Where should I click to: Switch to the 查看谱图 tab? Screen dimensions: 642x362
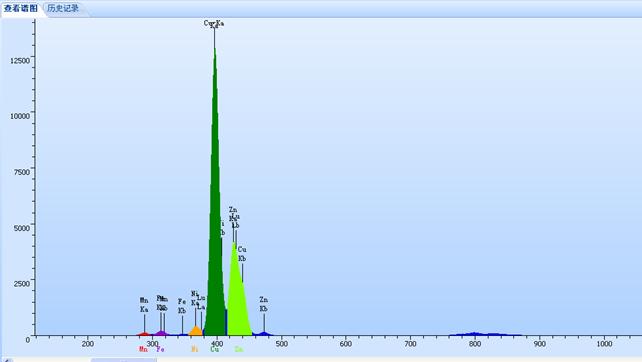coord(20,8)
